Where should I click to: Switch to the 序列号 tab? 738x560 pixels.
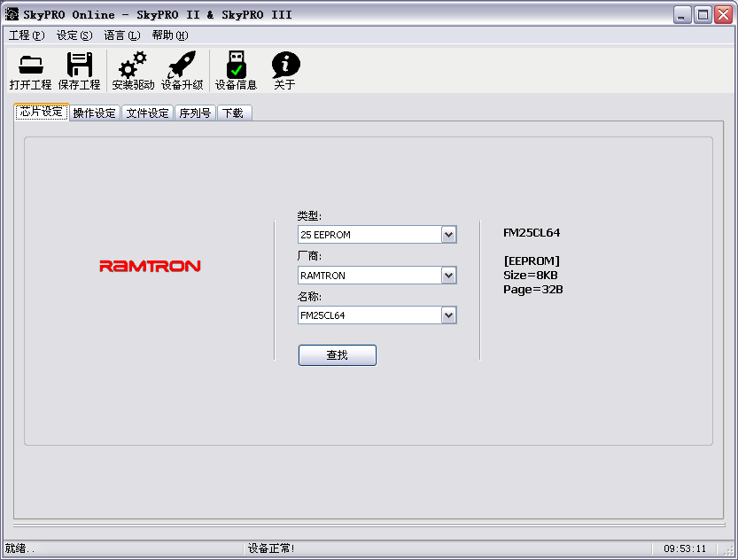(195, 113)
